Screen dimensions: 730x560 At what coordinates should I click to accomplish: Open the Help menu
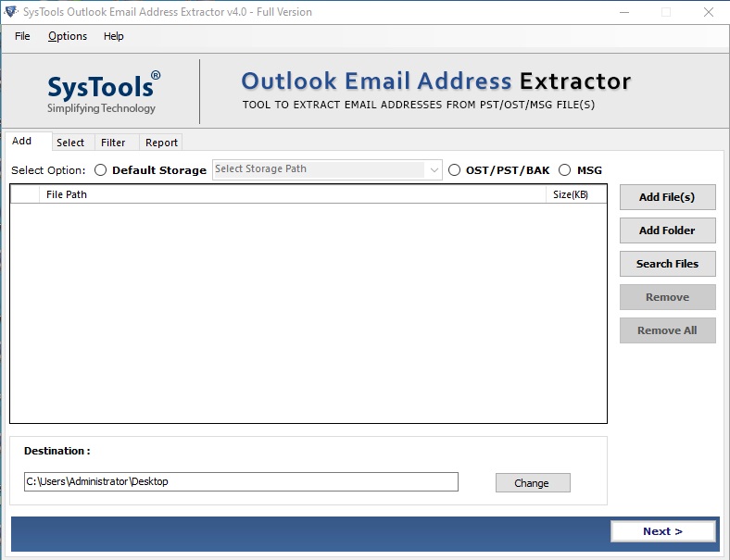click(x=114, y=36)
